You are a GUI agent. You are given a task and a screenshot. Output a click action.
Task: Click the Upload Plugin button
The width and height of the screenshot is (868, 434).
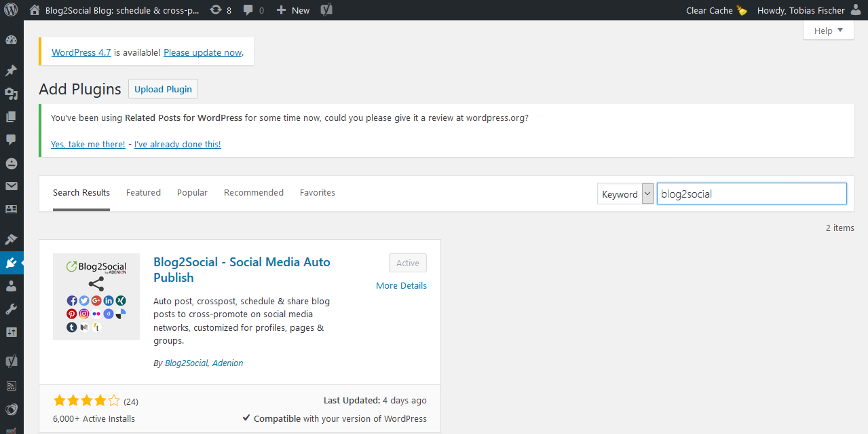[x=163, y=89]
